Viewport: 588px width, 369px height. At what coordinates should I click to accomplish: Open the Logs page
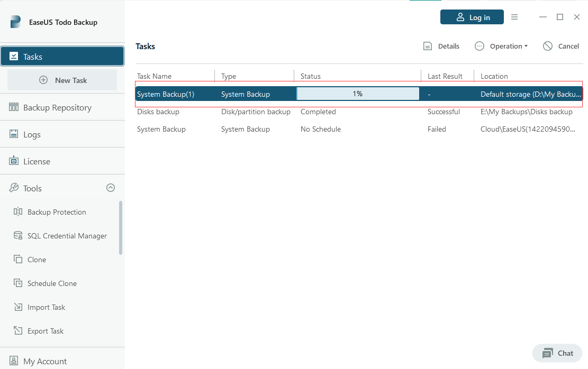click(x=62, y=134)
